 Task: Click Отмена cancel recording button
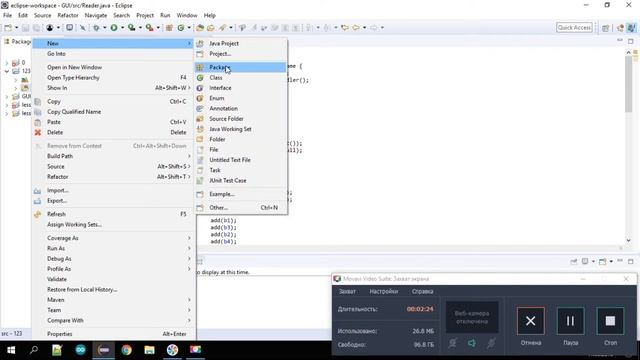pos(531,321)
